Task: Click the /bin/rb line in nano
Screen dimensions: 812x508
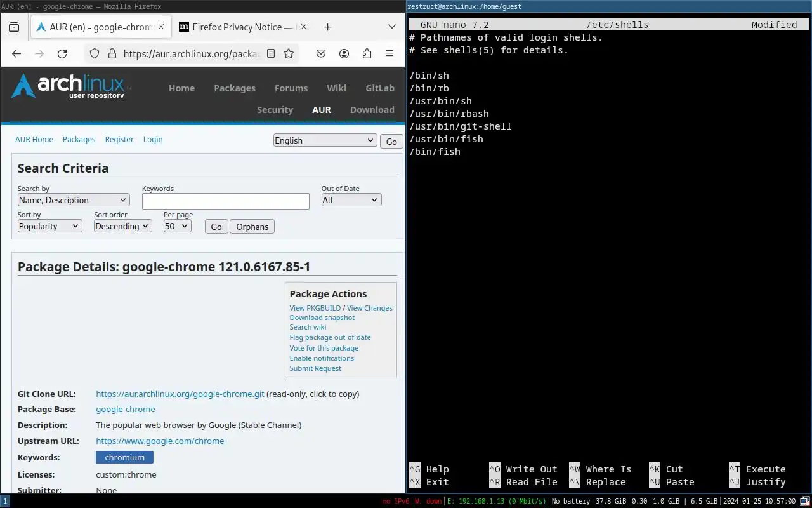Action: [429, 88]
